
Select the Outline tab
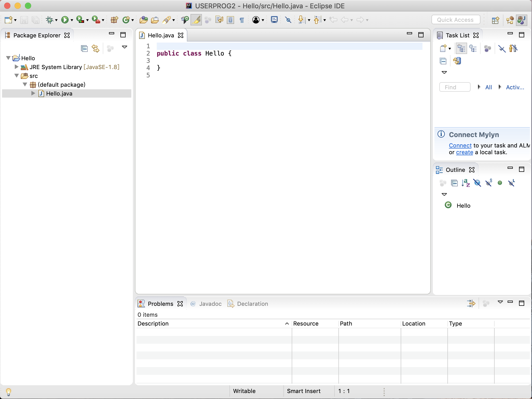[x=455, y=170]
